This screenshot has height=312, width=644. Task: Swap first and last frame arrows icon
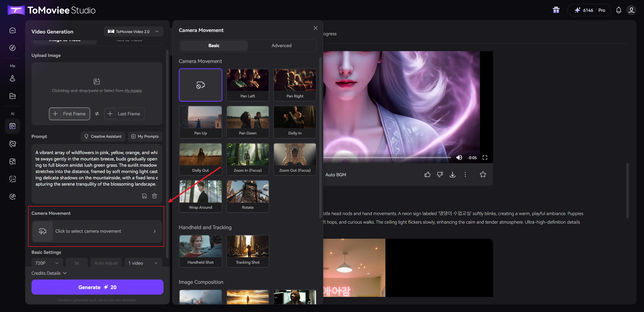[x=97, y=114]
